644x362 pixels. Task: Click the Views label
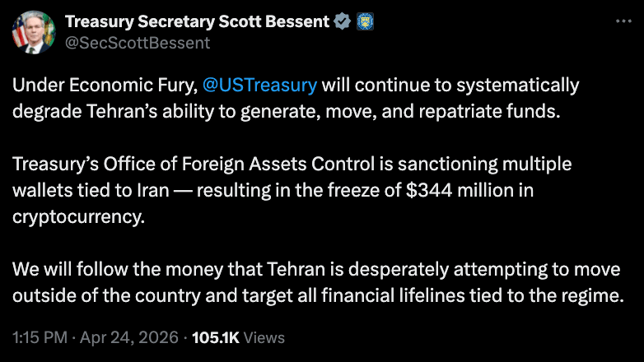pos(265,337)
